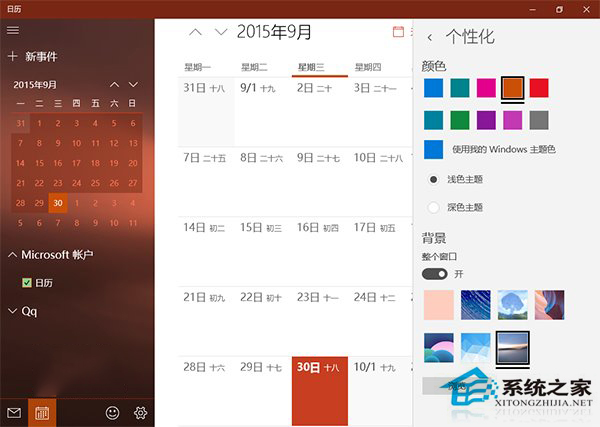The image size is (600, 427).
Task: Open the 24日 cell in month view
Action: click(x=377, y=321)
